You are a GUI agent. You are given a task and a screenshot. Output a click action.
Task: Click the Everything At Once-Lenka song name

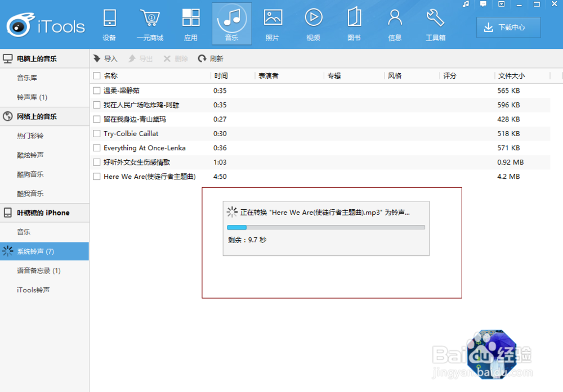coord(144,148)
